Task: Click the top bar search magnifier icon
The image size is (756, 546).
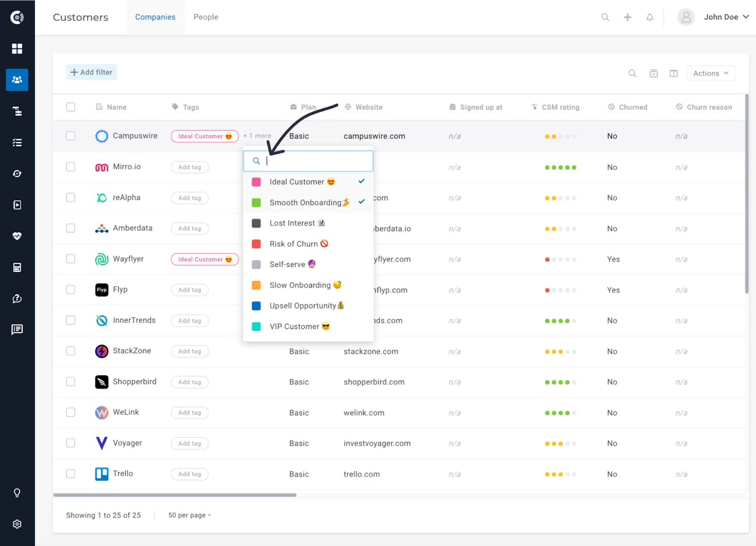Action: pyautogui.click(x=605, y=17)
